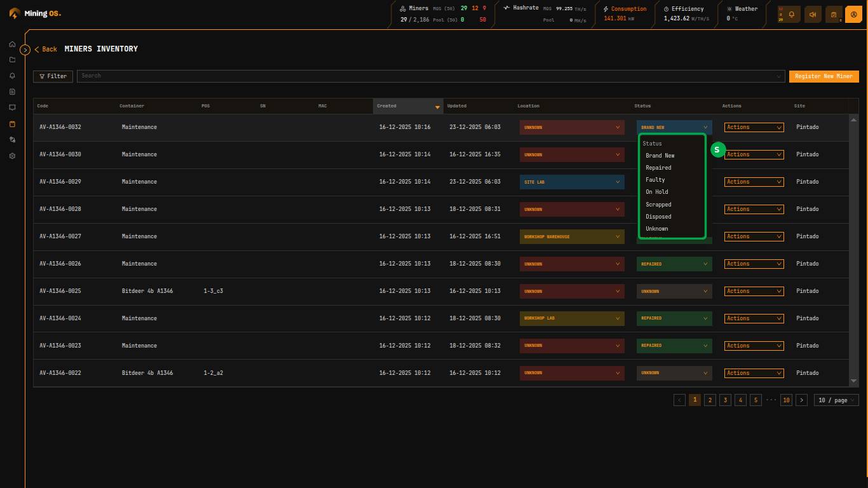Select Scrapped status from the open menu

[658, 204]
